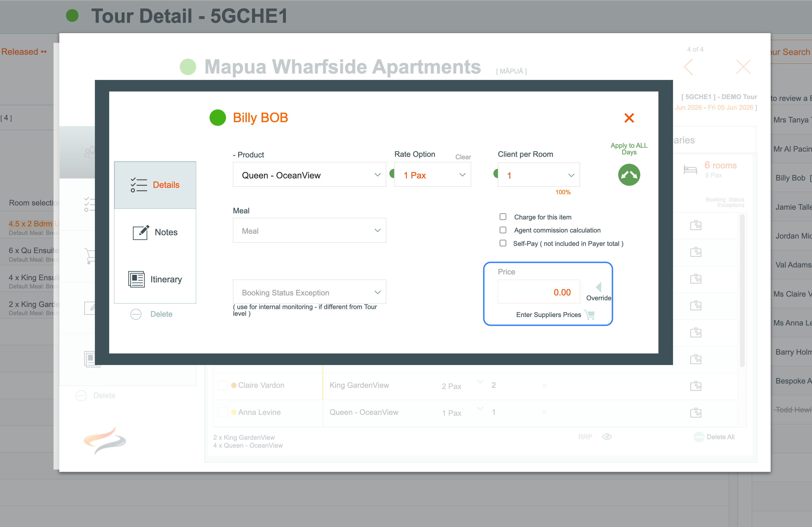The image size is (812, 527).
Task: Click the pencil icon next to Notes
Action: click(x=141, y=232)
